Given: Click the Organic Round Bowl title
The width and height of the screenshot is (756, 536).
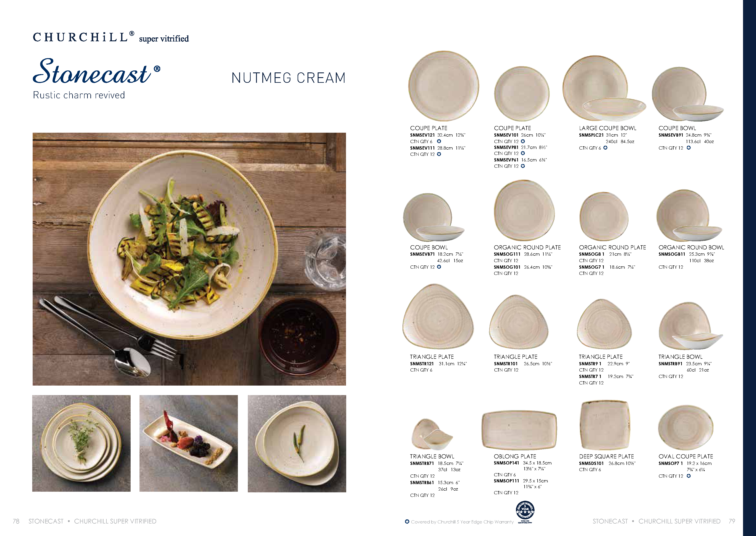Looking at the screenshot, I should [x=691, y=247].
